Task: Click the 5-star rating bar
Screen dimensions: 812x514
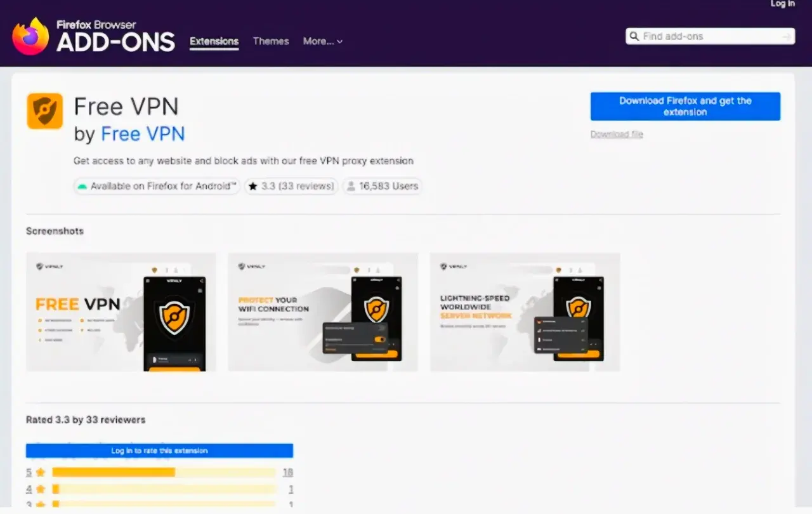Action: 164,472
